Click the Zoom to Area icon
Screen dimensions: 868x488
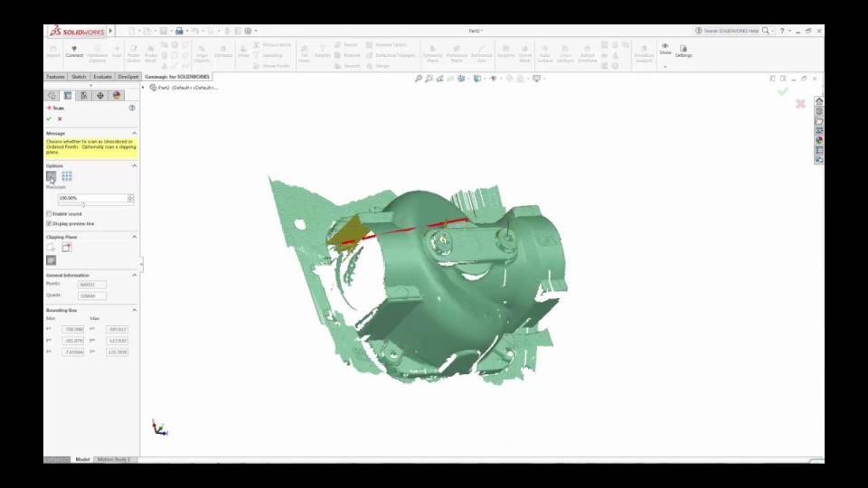[x=429, y=79]
